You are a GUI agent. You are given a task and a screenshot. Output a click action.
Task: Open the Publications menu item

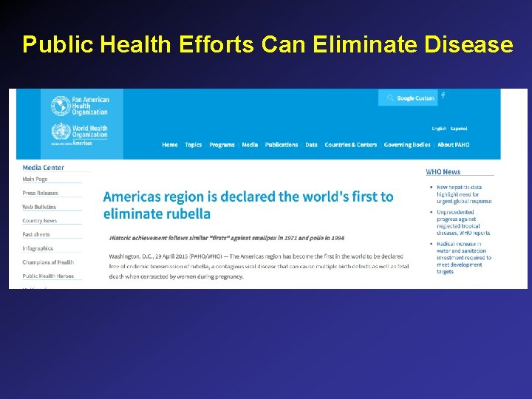pos(282,145)
